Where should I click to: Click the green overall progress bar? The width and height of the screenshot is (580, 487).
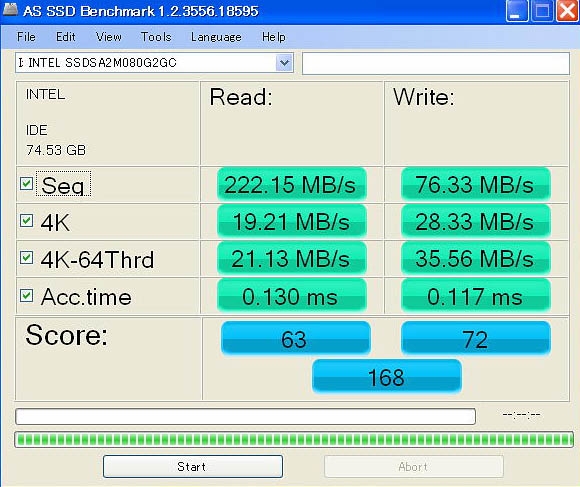294,439
